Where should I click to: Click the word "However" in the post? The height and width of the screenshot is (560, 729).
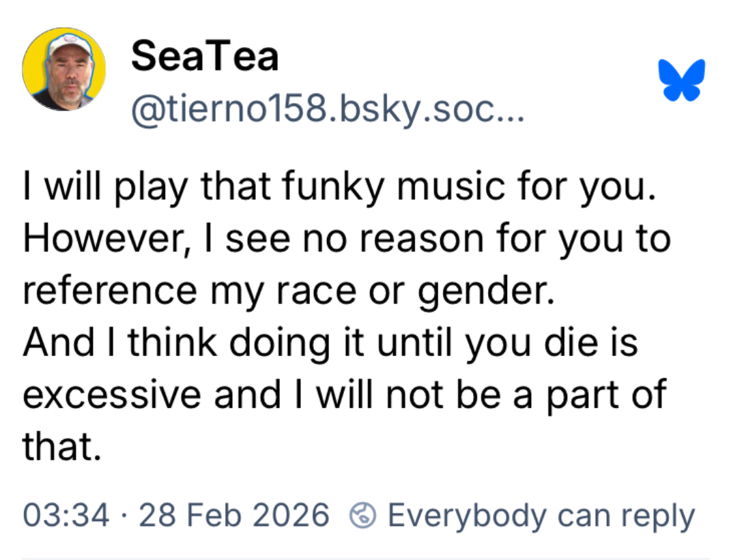click(x=102, y=239)
